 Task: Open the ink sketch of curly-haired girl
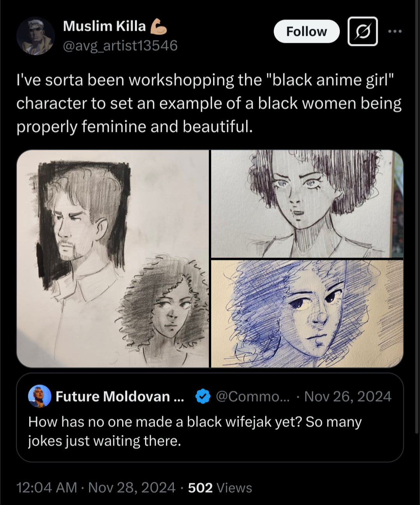coord(307,203)
